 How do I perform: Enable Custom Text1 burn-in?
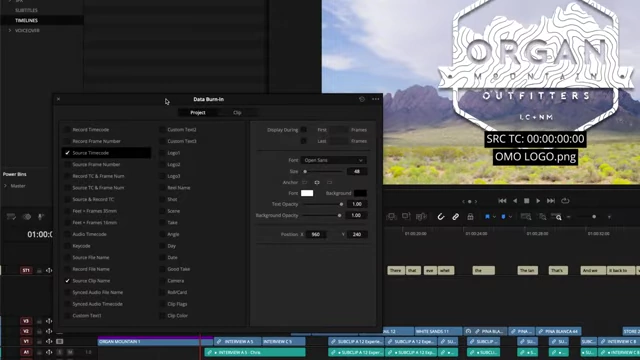click(x=67, y=316)
